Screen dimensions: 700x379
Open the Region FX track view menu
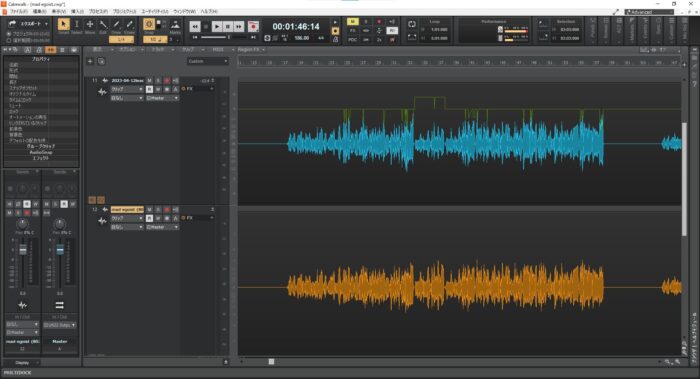(251, 50)
